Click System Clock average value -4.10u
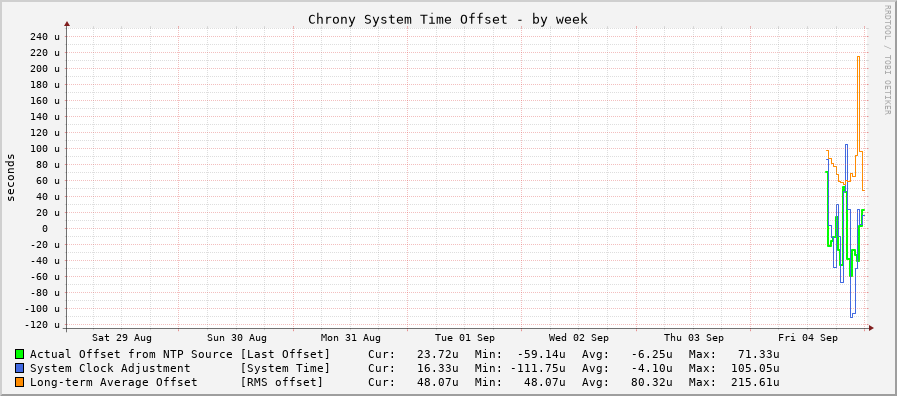897x396 pixels. tap(652, 368)
